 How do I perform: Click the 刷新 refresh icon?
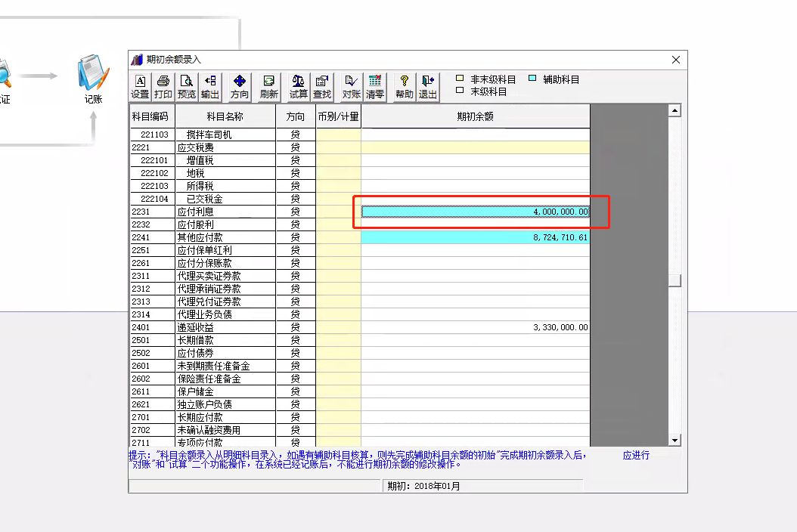(269, 87)
